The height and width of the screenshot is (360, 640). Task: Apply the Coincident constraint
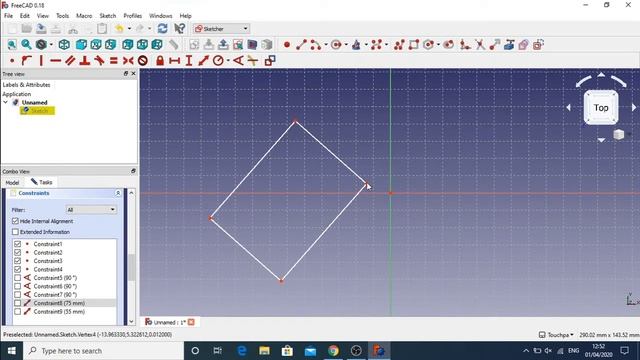tap(12, 61)
